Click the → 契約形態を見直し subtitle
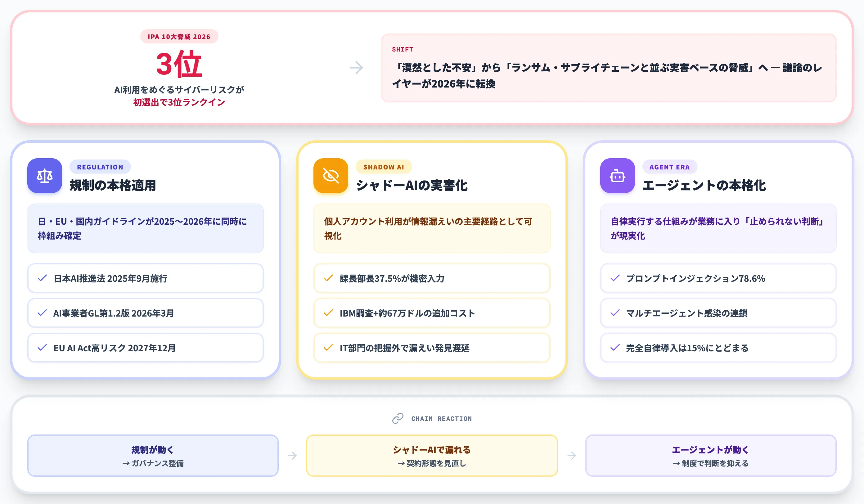The image size is (864, 504). pyautogui.click(x=432, y=463)
